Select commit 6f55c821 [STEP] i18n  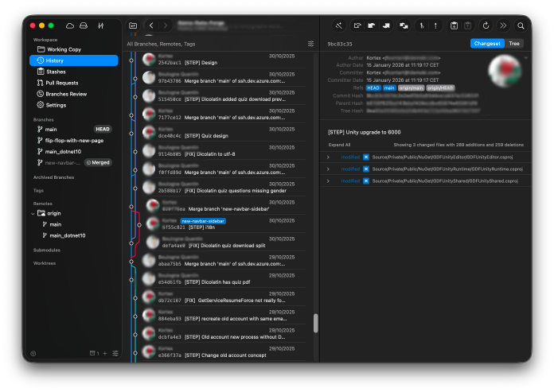pos(224,223)
